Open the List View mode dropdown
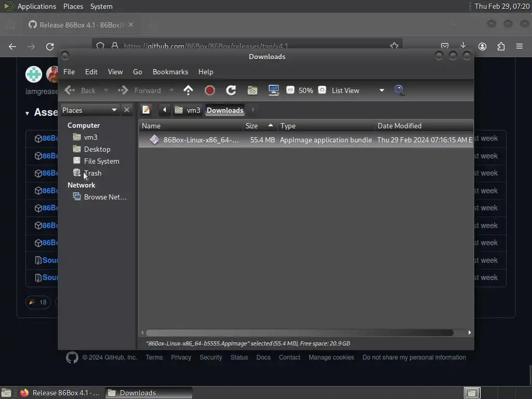 pos(358,90)
